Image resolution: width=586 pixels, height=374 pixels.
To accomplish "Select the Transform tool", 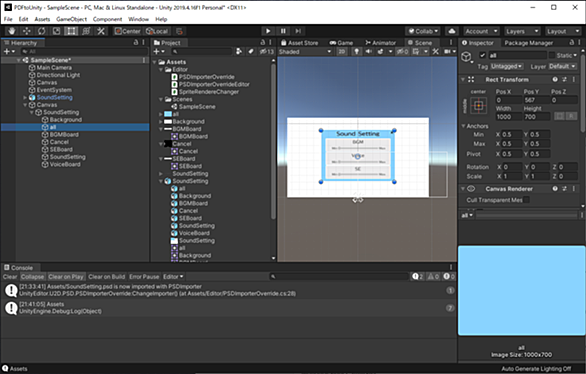I will [x=86, y=31].
